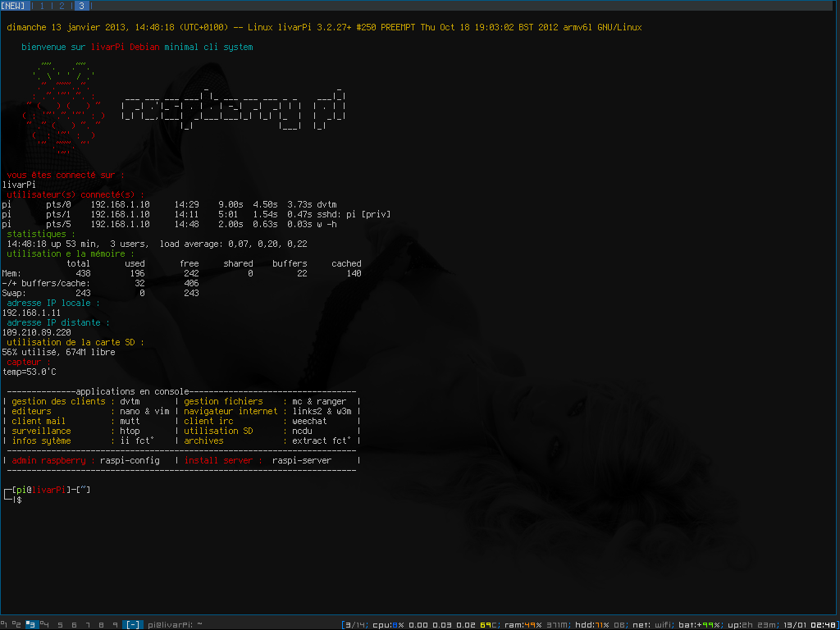This screenshot has width=840, height=630.
Task: Switch to terminal tab 1
Action: click(x=43, y=6)
